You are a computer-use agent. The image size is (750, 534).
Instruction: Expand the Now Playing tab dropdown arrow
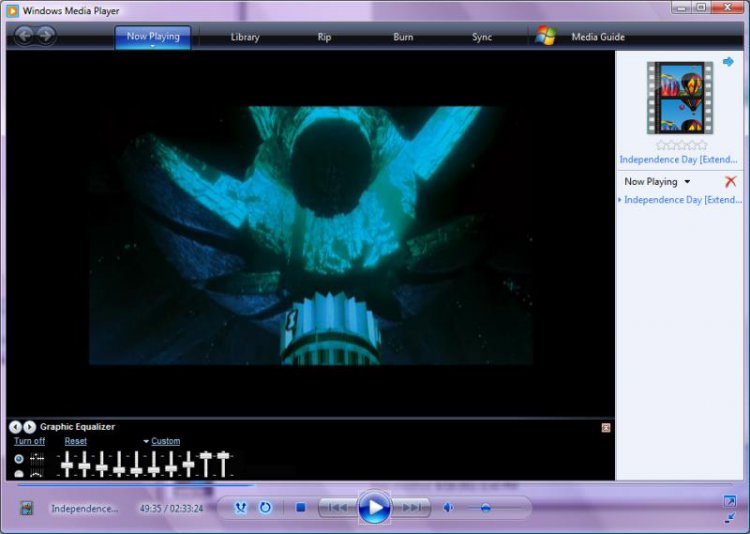coord(153,46)
